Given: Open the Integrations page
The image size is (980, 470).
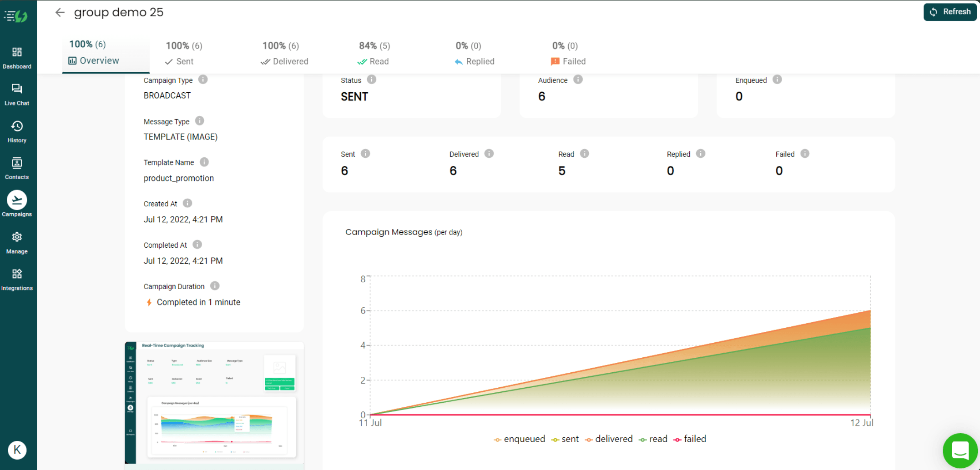Looking at the screenshot, I should 17,279.
